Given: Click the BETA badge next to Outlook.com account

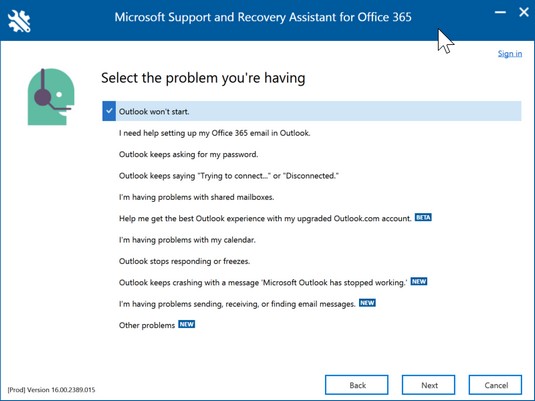Looking at the screenshot, I should tap(423, 217).
